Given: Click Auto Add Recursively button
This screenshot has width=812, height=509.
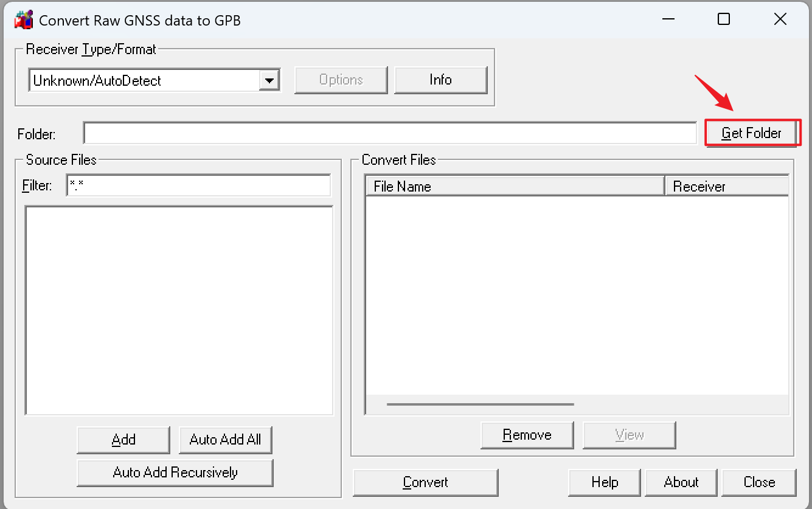Looking at the screenshot, I should coord(175,473).
